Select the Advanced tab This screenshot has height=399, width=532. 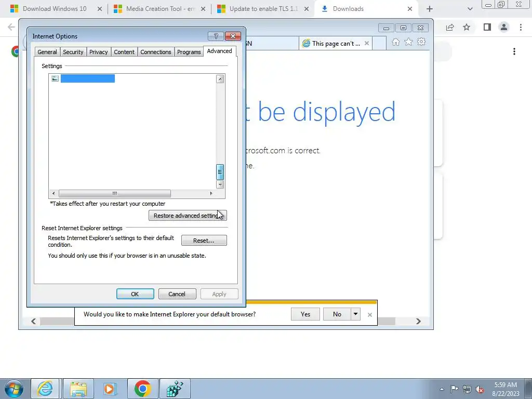click(220, 51)
